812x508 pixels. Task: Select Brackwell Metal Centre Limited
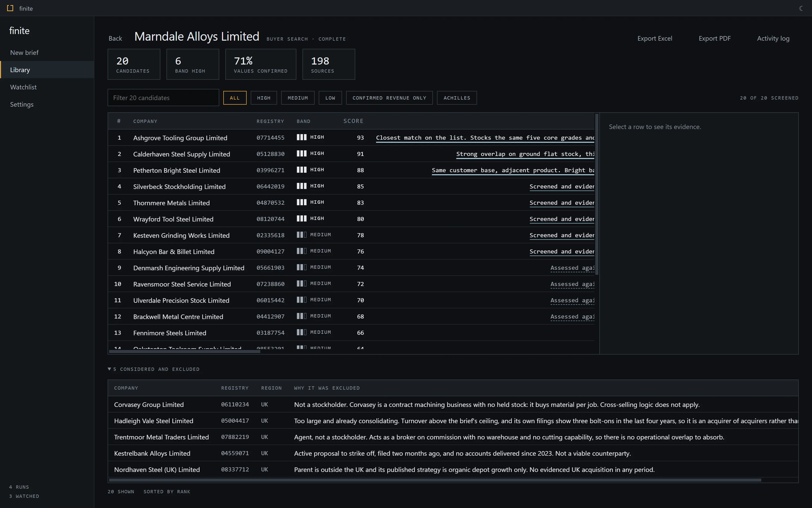tap(351, 316)
